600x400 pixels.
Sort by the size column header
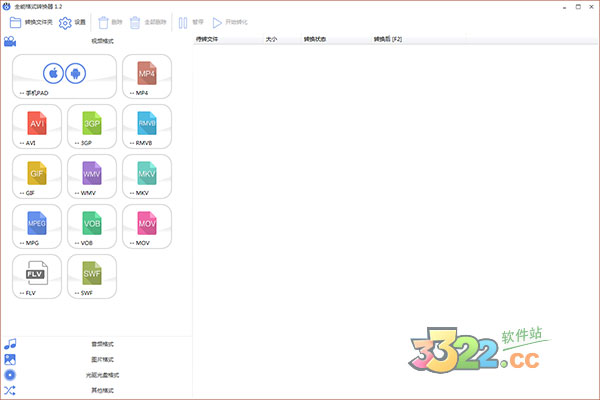pyautogui.click(x=282, y=39)
